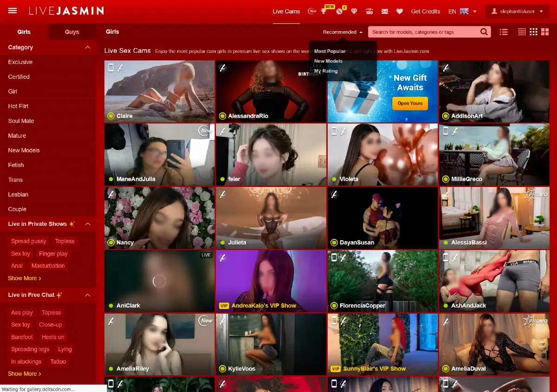Open the elephantlistuser account dropdown
This screenshot has width=557, height=392.
click(x=518, y=12)
